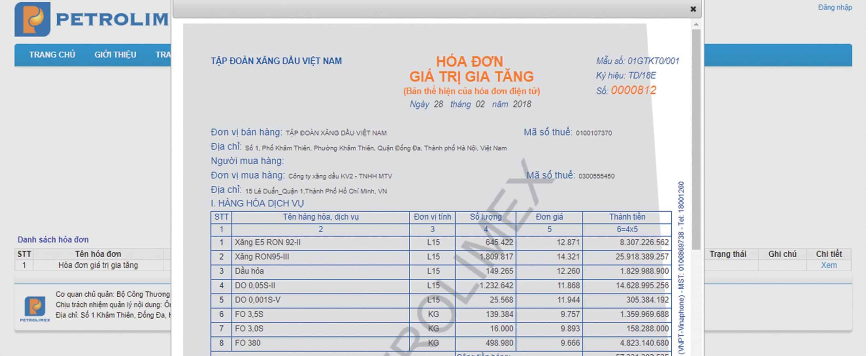Screen dimensions: 868x356
Task: Select the invoice number 0000812
Action: (x=633, y=90)
